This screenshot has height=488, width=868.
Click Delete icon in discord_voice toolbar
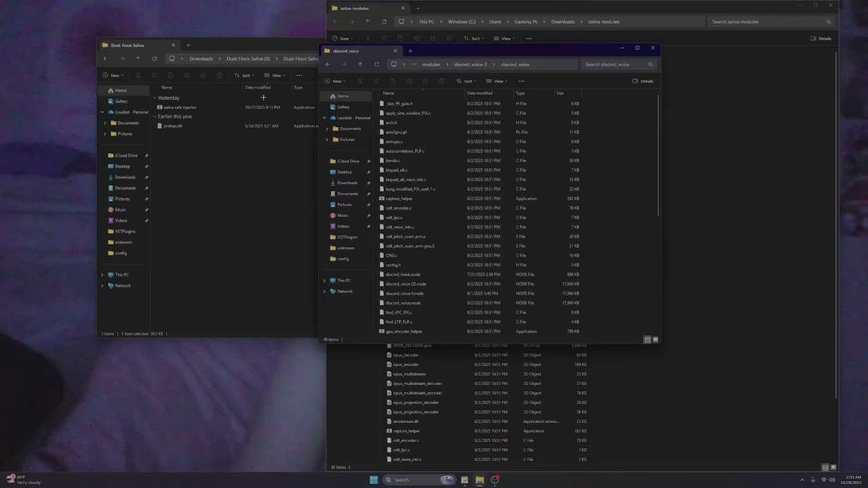(441, 81)
